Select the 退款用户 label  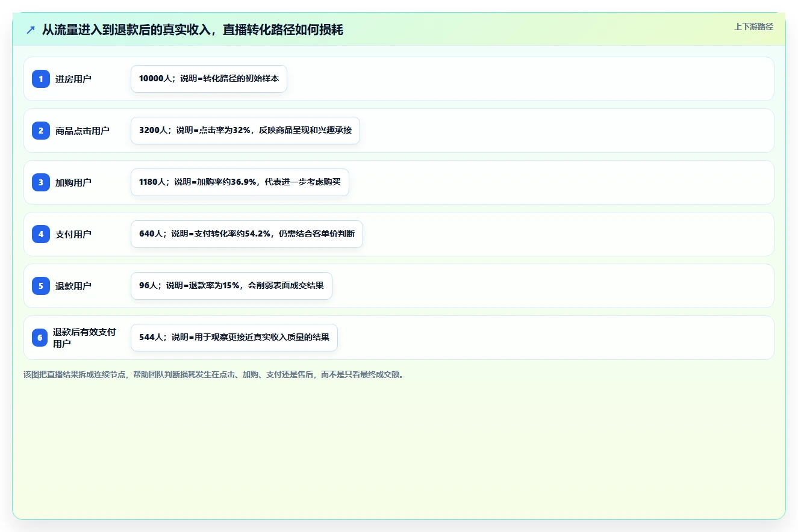click(73, 286)
